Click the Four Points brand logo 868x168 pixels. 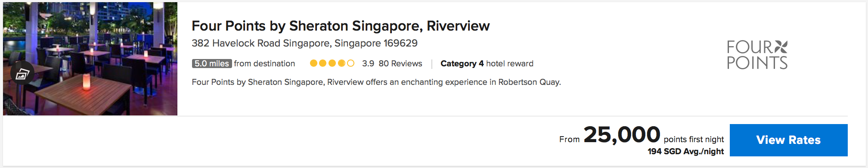[x=757, y=55]
